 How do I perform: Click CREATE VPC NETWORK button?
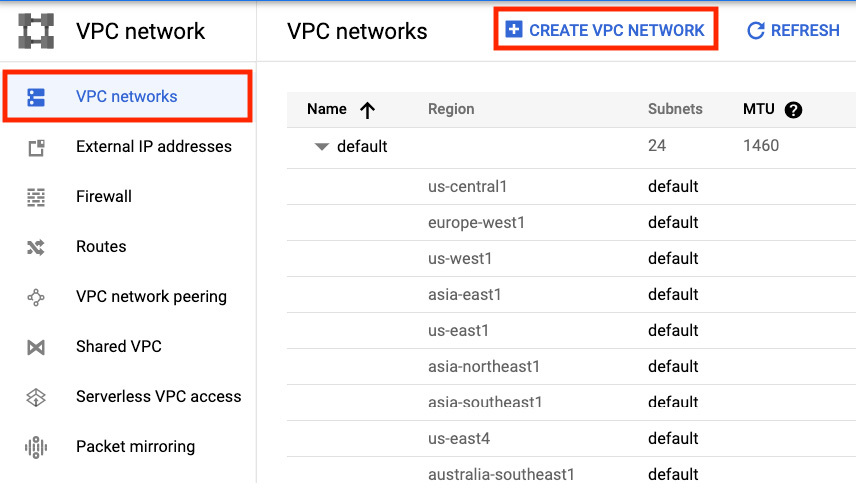(x=605, y=29)
